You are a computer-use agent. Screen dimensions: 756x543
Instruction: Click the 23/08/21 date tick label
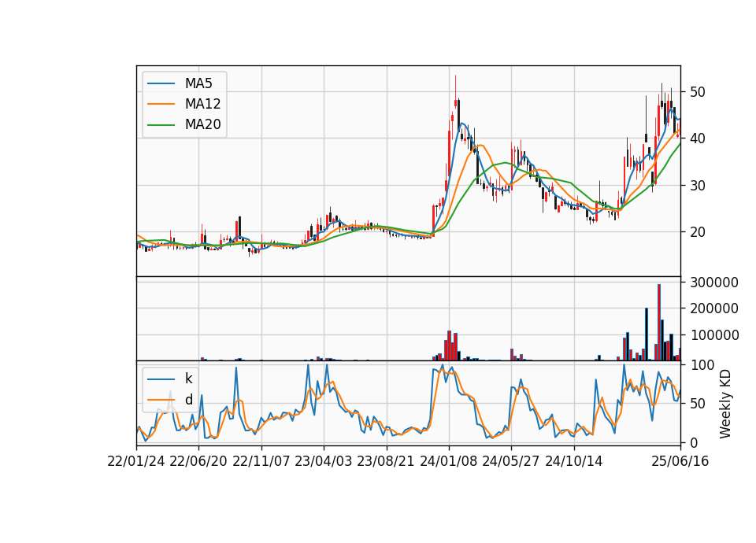coord(386,461)
